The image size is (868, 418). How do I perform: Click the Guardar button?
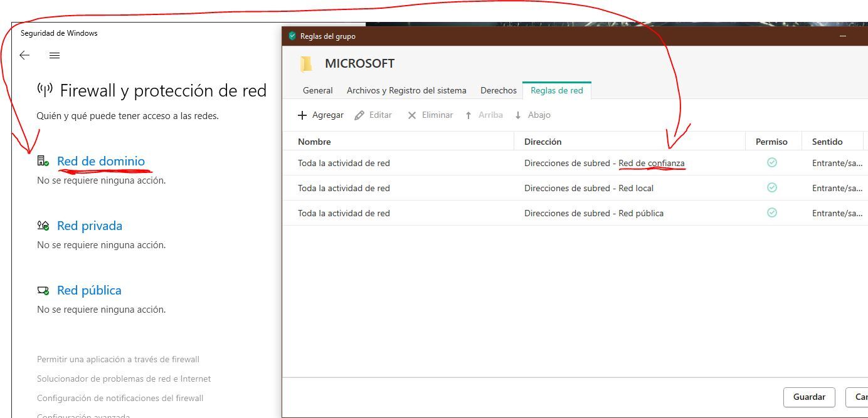point(809,397)
